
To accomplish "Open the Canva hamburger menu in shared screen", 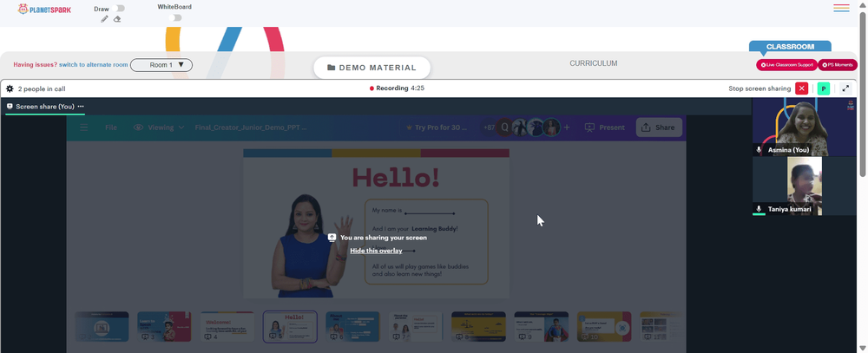I will click(x=83, y=127).
